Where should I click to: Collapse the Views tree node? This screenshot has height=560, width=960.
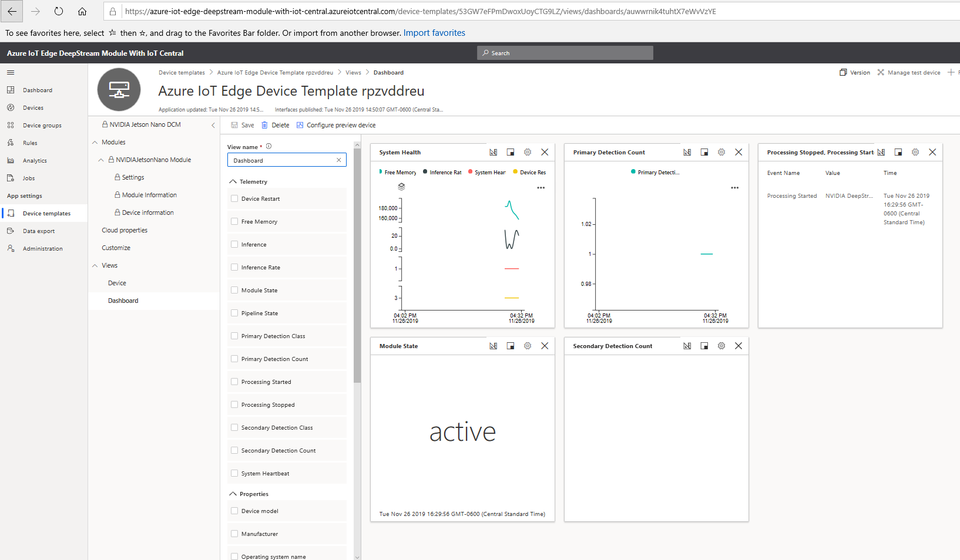[x=95, y=265]
